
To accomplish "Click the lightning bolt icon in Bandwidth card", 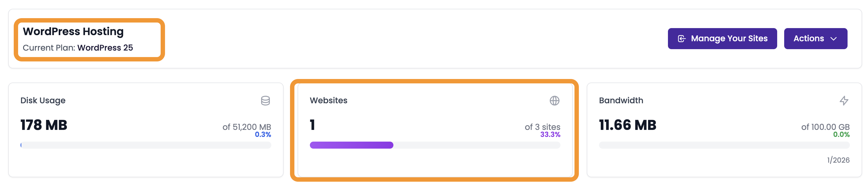I will coord(844,101).
